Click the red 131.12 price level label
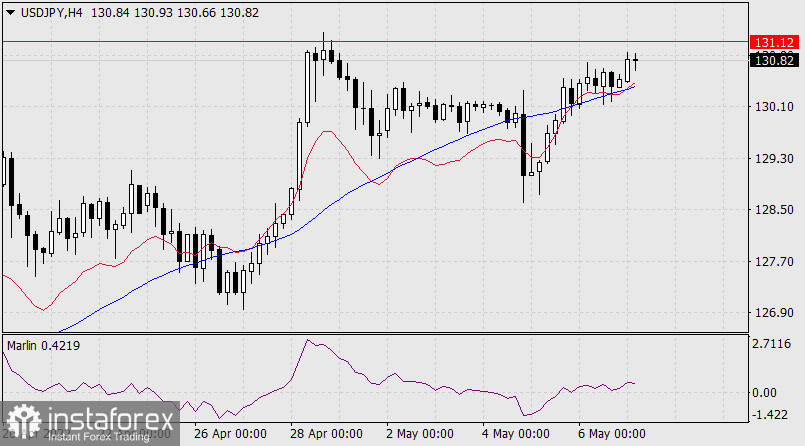This screenshot has width=805, height=446. pos(774,42)
